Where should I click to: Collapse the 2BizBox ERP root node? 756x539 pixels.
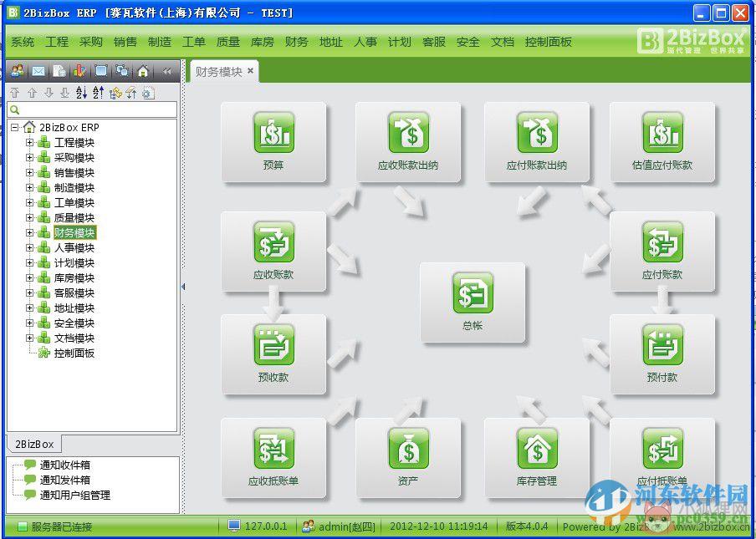(14, 128)
